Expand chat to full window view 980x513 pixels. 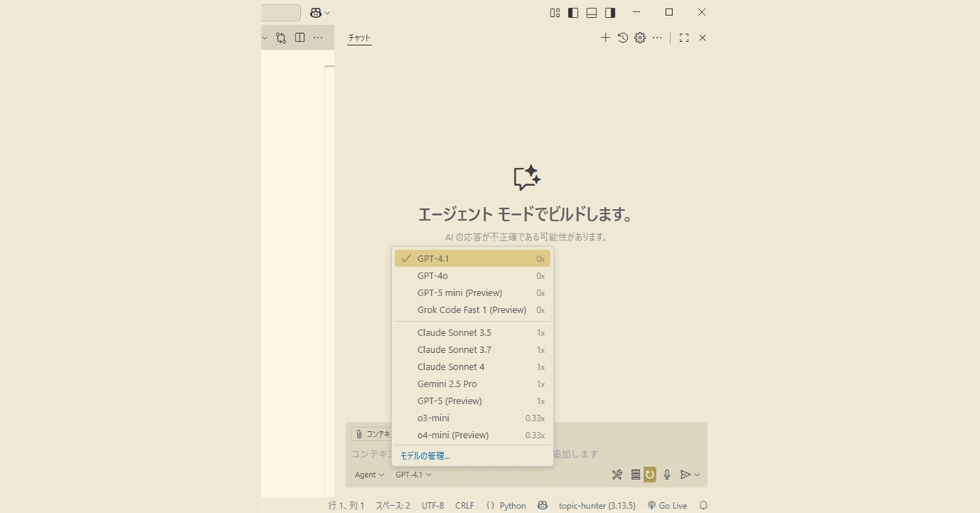684,37
